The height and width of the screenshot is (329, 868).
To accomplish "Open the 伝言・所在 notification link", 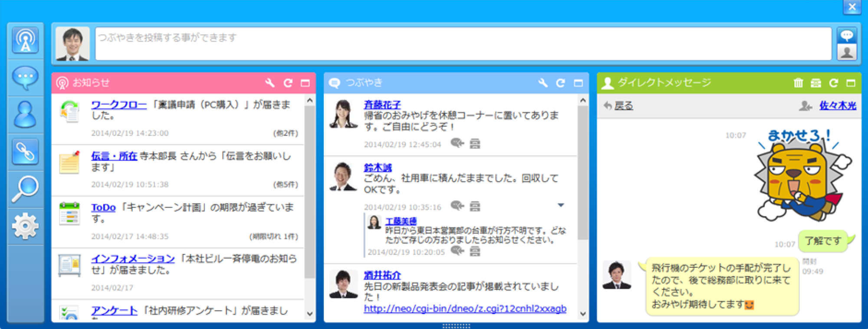I will pos(114,156).
